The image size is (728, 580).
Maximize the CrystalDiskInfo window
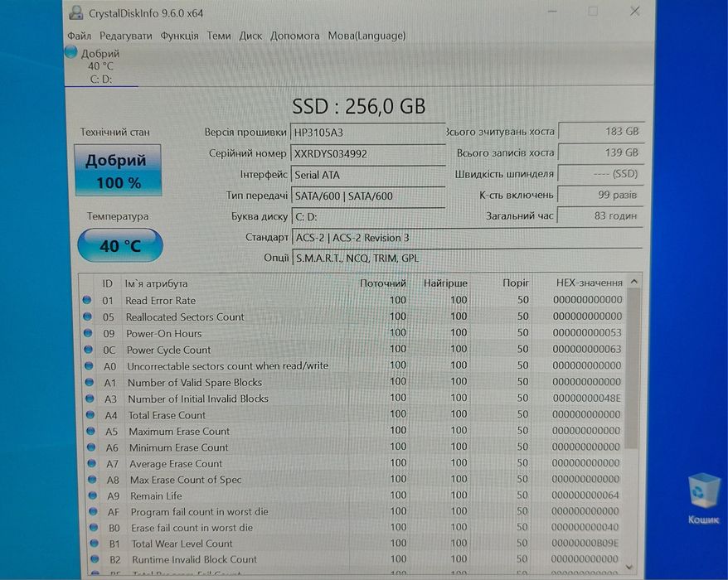[593, 12]
